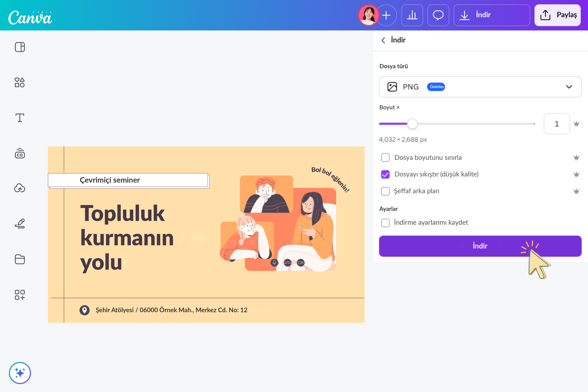The image size is (588, 392).
Task: Click the purple İndir download button
Action: click(480, 246)
